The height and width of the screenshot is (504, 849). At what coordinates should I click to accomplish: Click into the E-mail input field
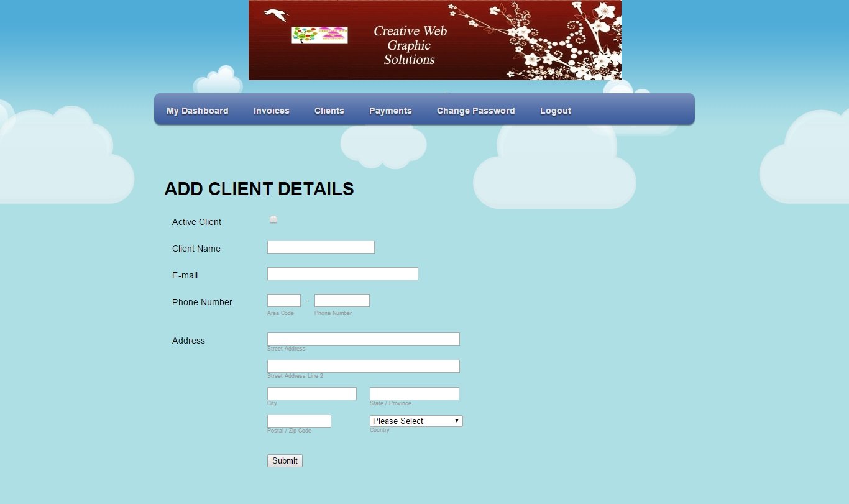(x=342, y=274)
